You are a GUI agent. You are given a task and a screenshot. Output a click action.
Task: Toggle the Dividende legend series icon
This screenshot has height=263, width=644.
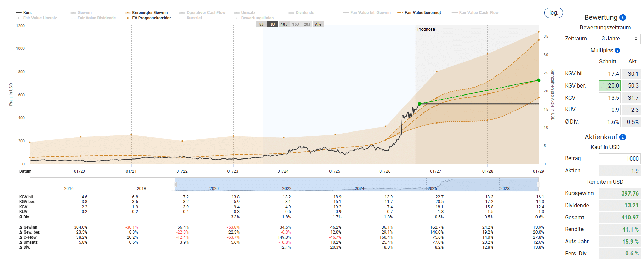pyautogui.click(x=291, y=13)
